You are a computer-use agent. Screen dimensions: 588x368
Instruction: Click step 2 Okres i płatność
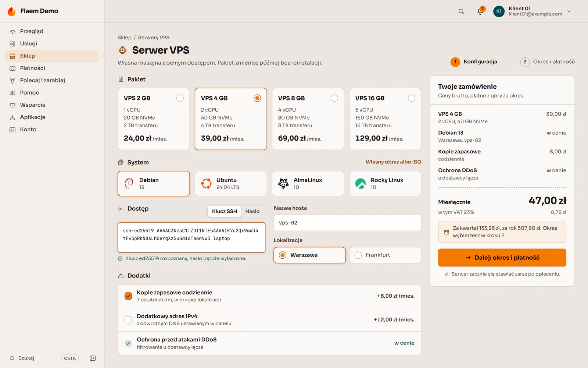point(548,62)
